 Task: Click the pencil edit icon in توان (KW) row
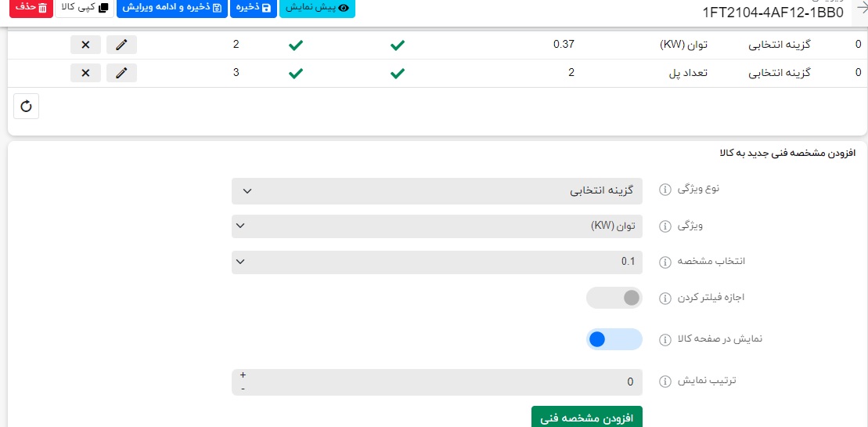[121, 45]
